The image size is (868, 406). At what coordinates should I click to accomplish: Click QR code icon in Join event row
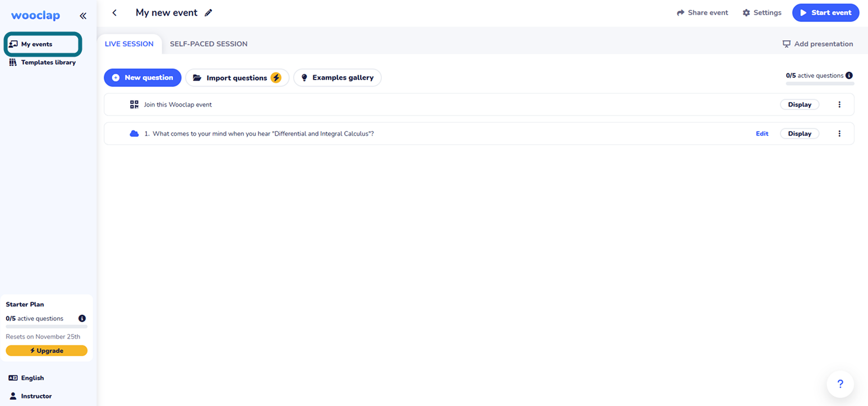(x=134, y=104)
